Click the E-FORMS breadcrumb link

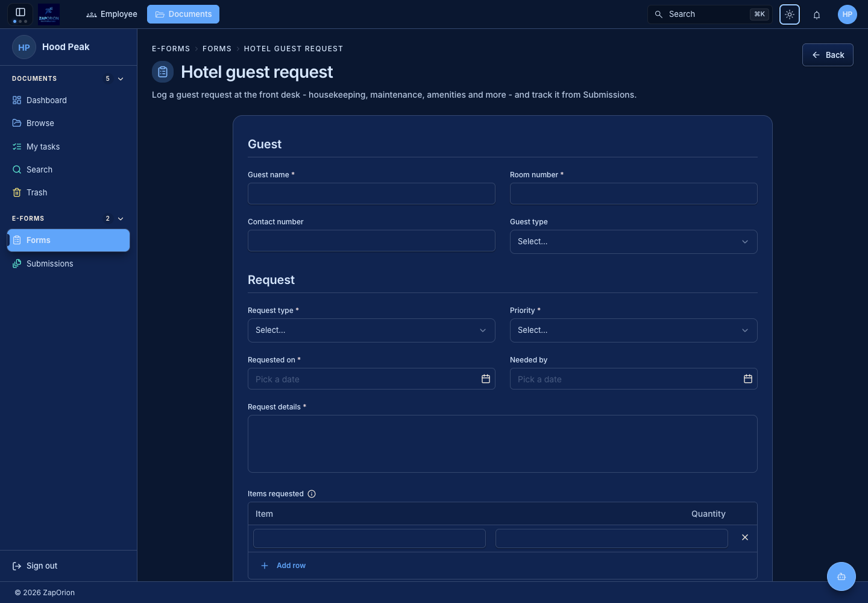[171, 49]
